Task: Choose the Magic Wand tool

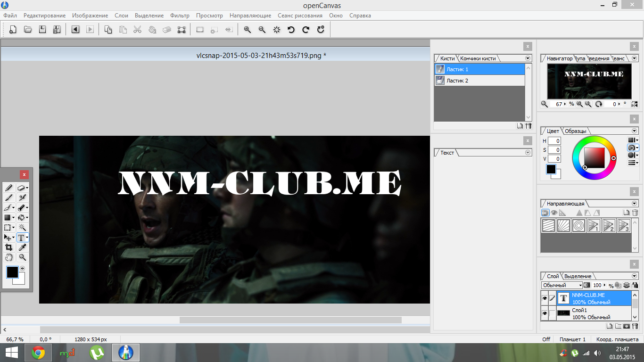Action: pyautogui.click(x=22, y=228)
